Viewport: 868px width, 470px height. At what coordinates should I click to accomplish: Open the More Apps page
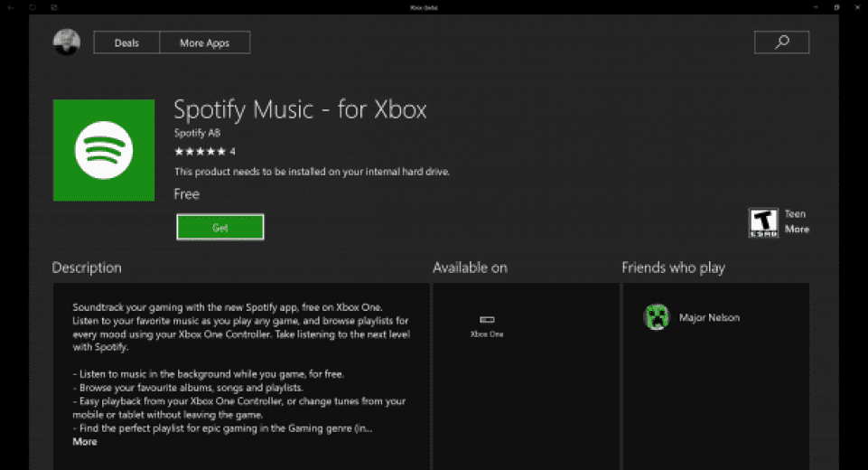205,42
